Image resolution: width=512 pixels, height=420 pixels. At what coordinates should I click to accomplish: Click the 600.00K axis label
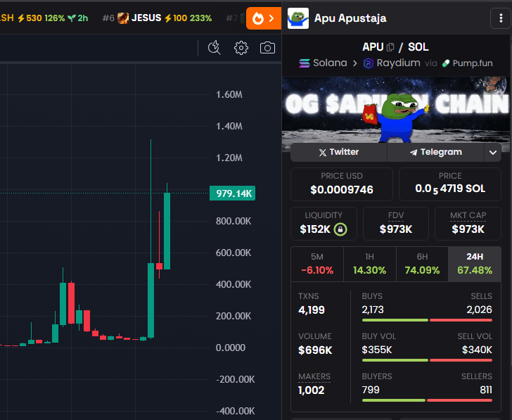tap(233, 253)
